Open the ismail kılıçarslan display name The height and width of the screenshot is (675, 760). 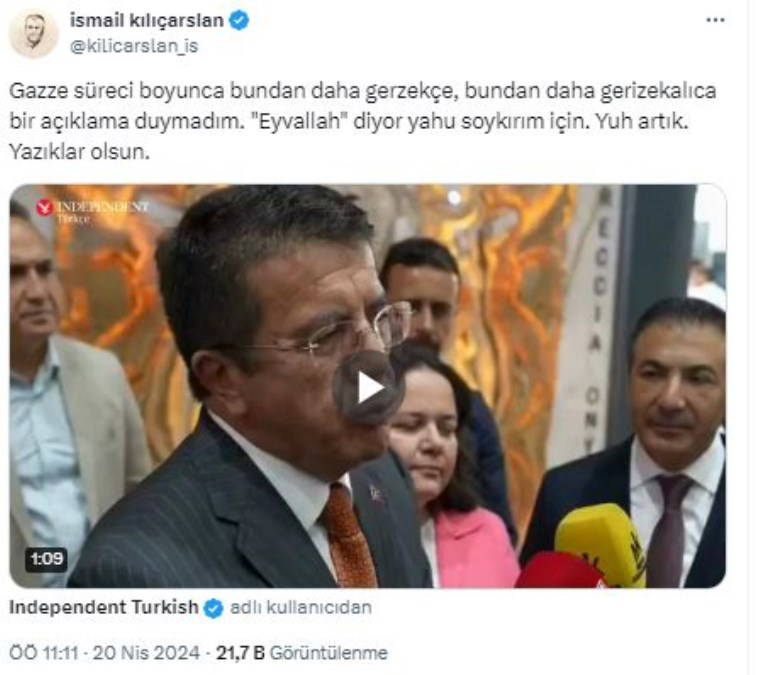[x=146, y=21]
